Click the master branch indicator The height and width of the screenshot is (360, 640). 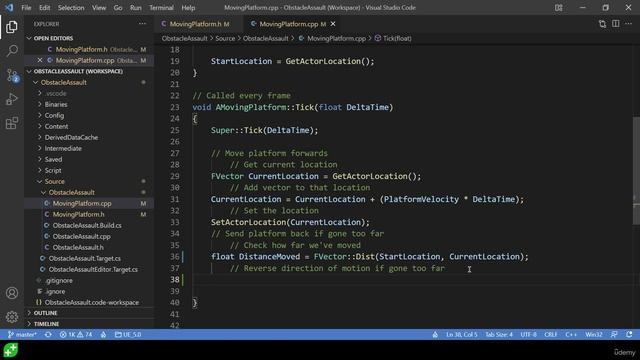click(22, 335)
